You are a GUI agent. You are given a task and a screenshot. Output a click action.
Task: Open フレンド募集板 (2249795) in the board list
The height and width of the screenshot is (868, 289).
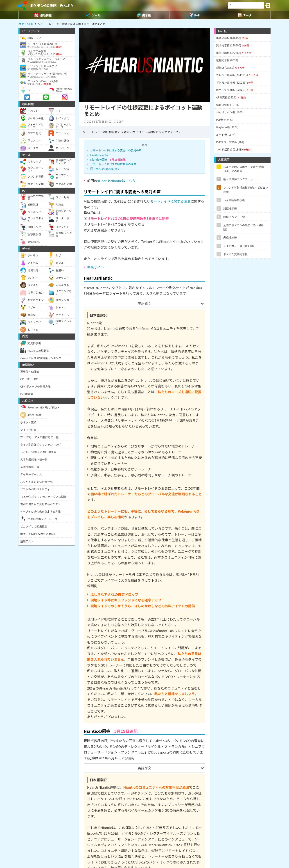click(242, 75)
